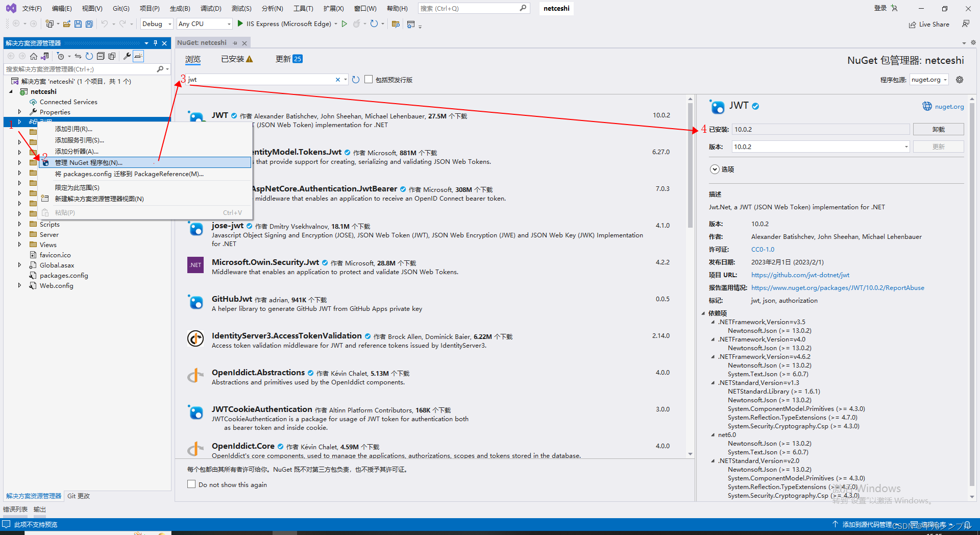Click the top 搜索 (Ctrl+Q) search box
This screenshot has width=980, height=535.
click(x=474, y=8)
